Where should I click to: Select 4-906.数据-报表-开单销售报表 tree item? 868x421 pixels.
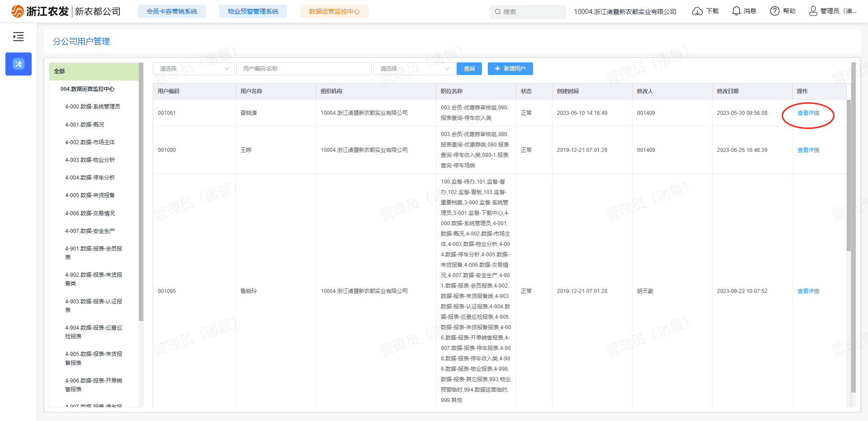pos(94,385)
